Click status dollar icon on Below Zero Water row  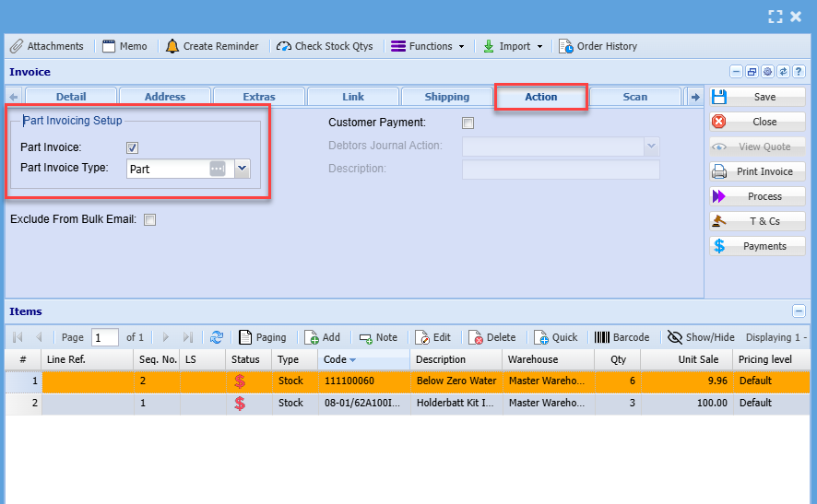coord(240,381)
